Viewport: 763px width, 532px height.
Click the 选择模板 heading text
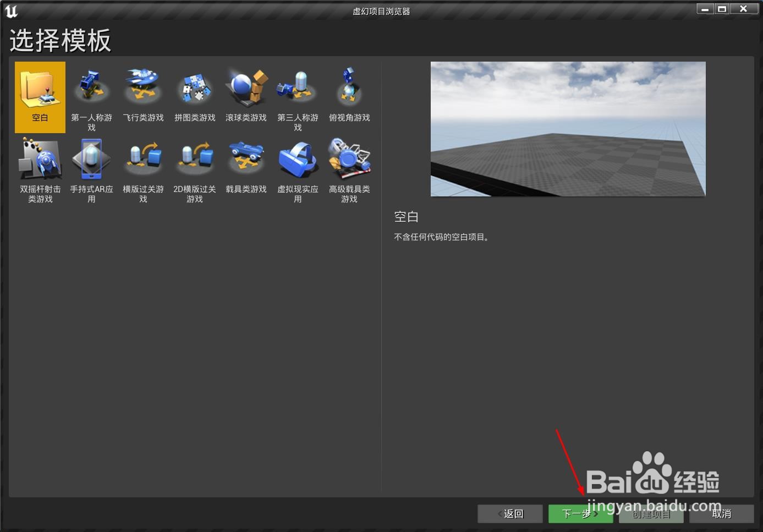pyautogui.click(x=61, y=41)
